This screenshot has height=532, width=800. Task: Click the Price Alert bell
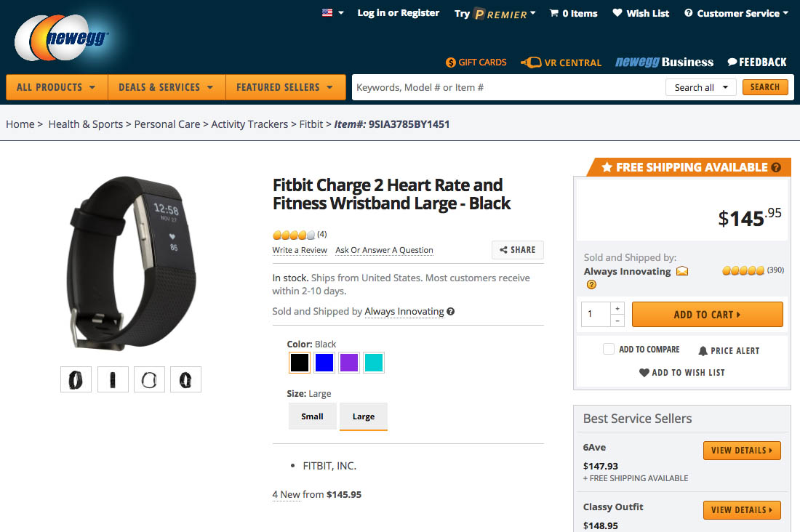tap(703, 351)
